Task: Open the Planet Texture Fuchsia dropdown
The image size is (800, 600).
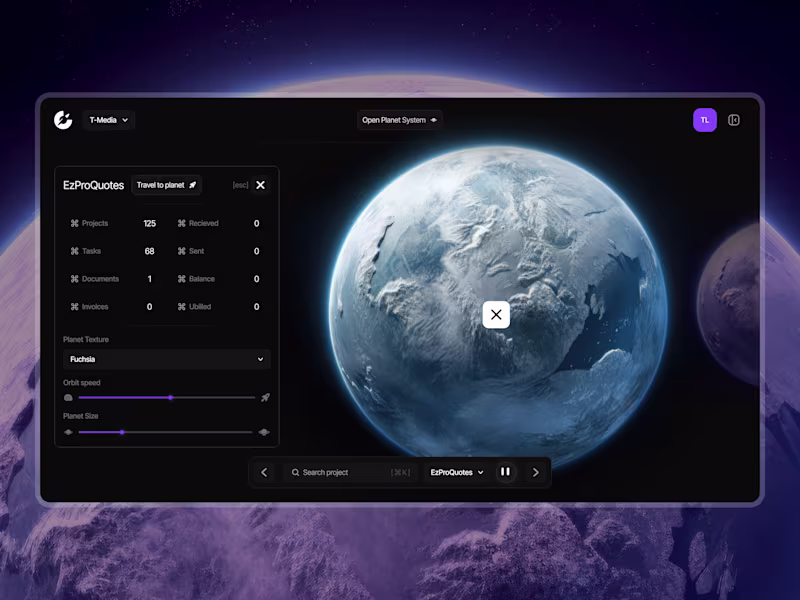Action: coord(166,359)
